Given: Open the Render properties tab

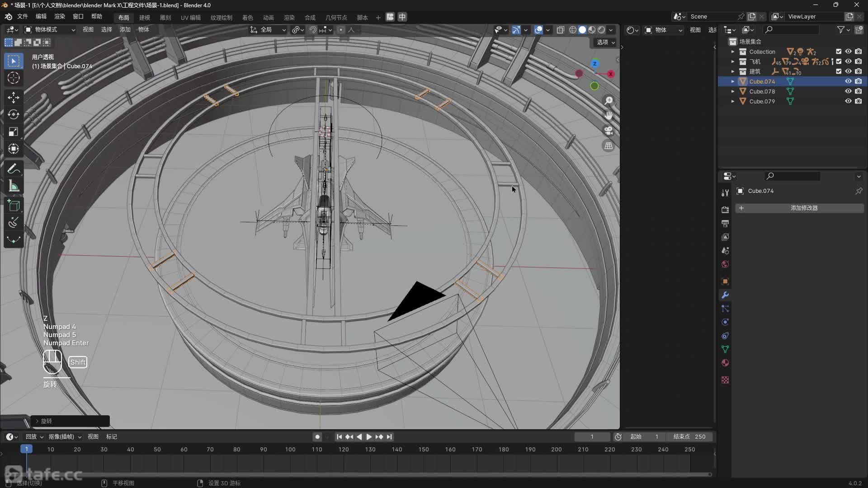Looking at the screenshot, I should tap(725, 210).
